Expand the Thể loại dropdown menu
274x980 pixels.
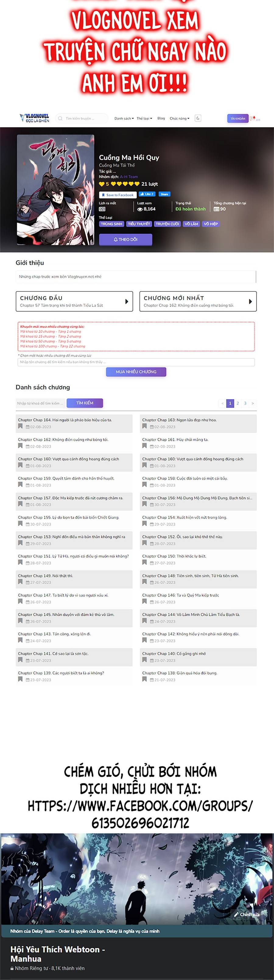click(x=144, y=118)
